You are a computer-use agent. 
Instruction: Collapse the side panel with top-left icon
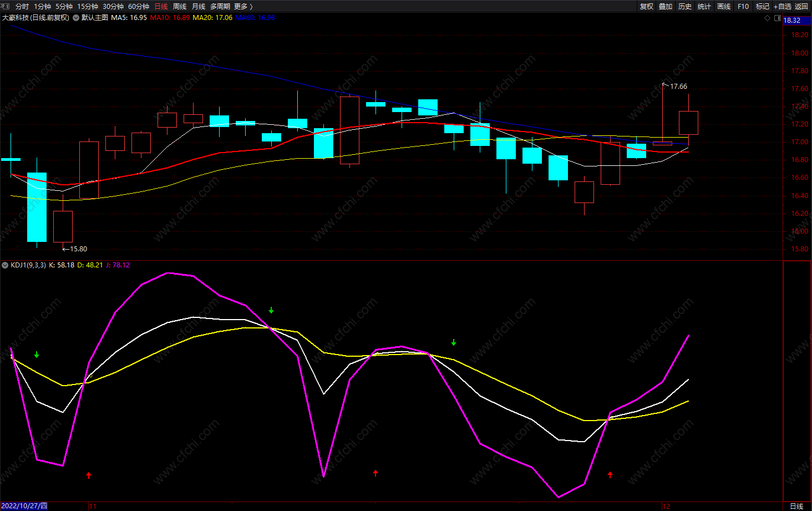click(6, 6)
